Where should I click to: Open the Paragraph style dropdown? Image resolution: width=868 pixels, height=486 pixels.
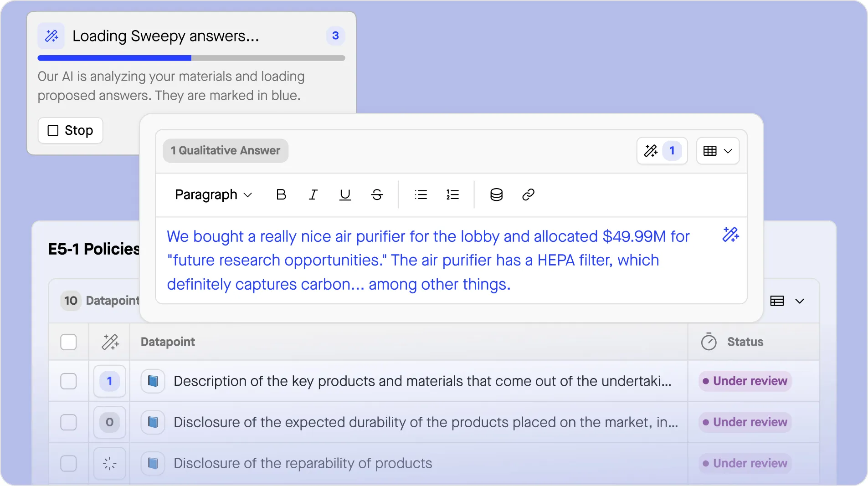(x=213, y=195)
